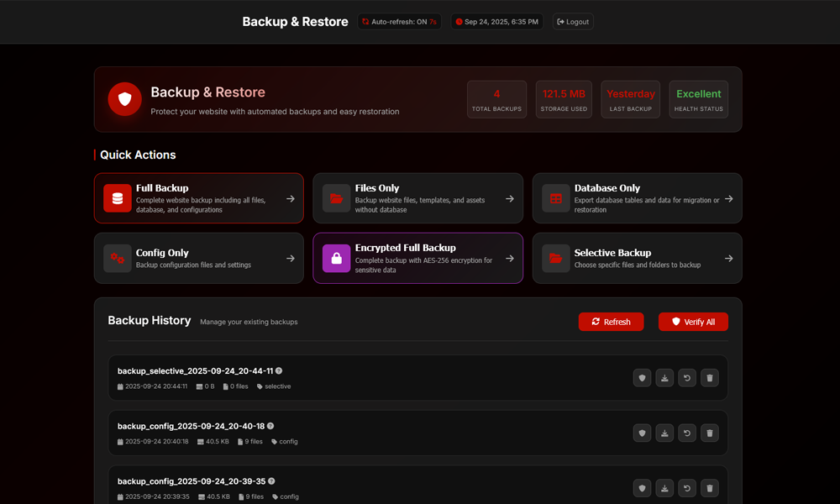The height and width of the screenshot is (504, 840).
Task: Click the Logout button
Action: 572,22
